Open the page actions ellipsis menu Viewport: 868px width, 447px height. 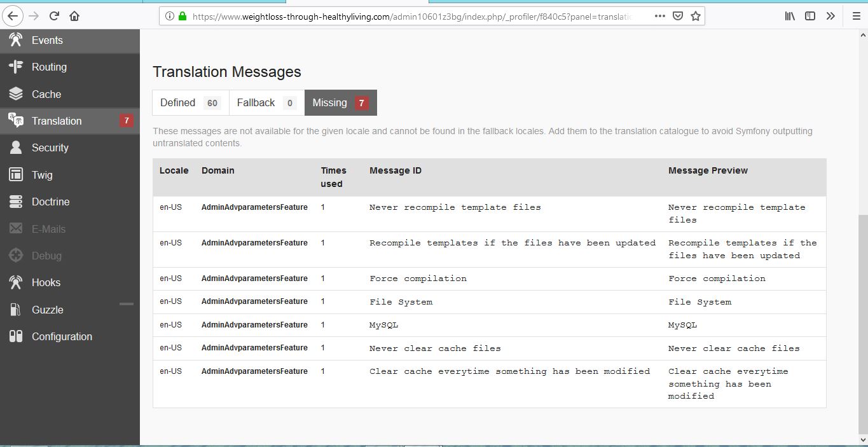click(659, 16)
